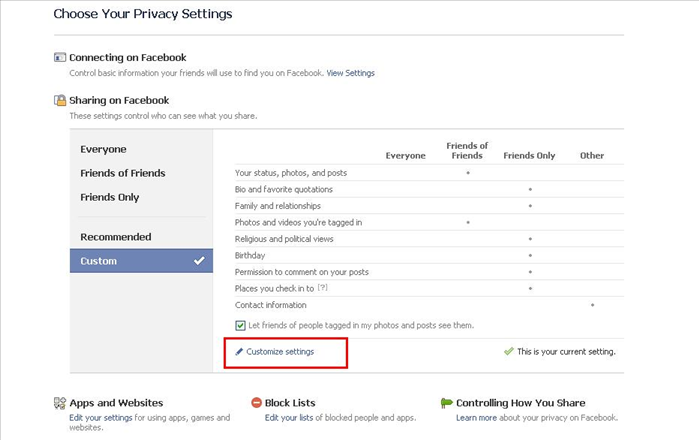Select the Friends of Friends preset
699x440 pixels.
pyautogui.click(x=123, y=173)
